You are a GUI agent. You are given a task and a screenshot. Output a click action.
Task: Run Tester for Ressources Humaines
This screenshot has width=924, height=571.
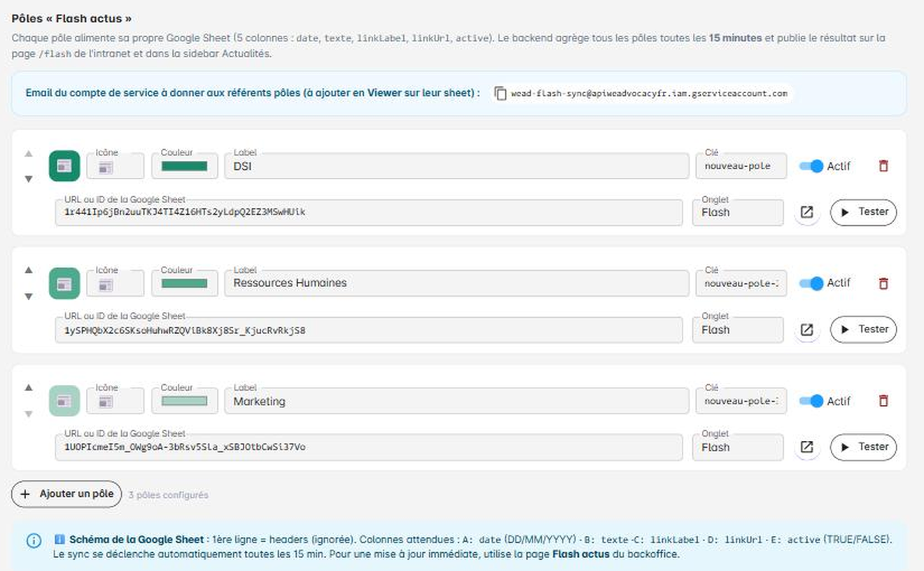click(863, 330)
